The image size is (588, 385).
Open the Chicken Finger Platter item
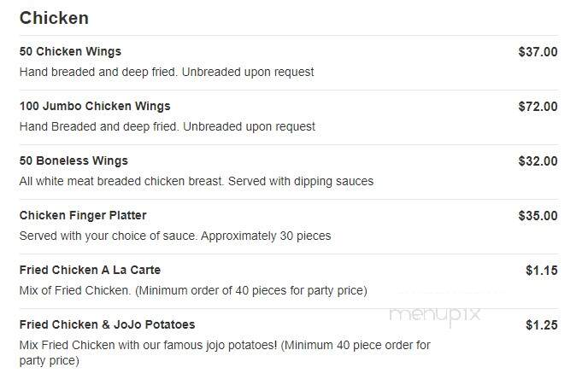tap(83, 215)
